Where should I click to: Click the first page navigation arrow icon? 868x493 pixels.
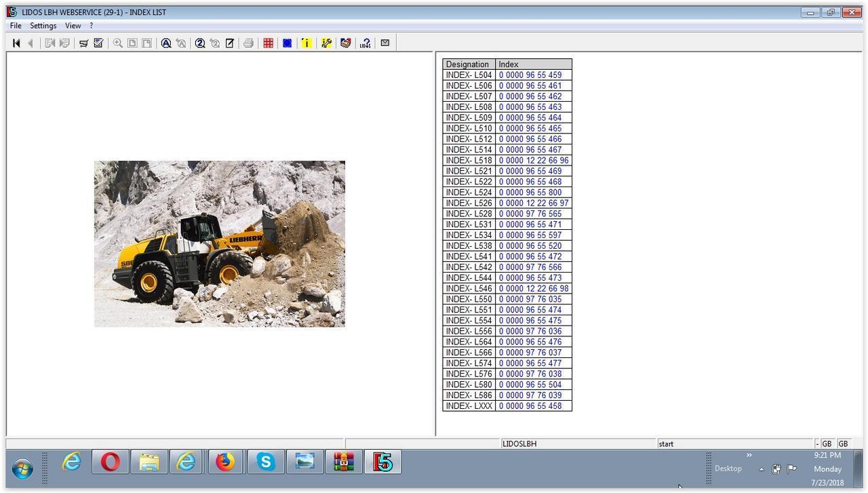click(16, 43)
